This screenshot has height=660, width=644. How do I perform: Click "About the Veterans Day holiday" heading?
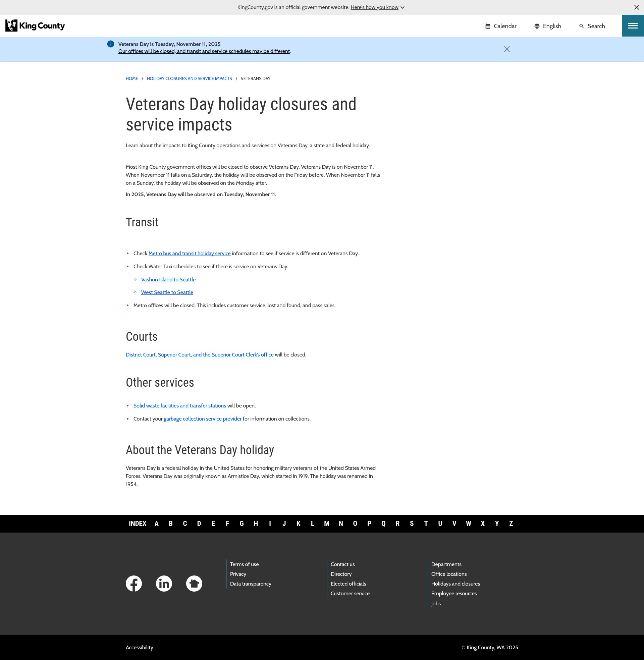point(200,450)
